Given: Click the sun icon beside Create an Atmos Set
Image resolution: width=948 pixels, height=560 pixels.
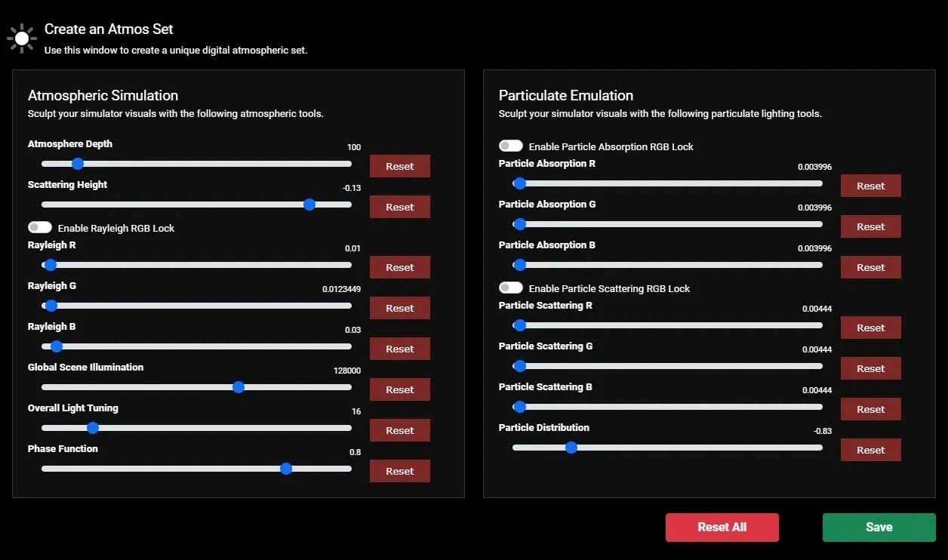Looking at the screenshot, I should tap(21, 38).
